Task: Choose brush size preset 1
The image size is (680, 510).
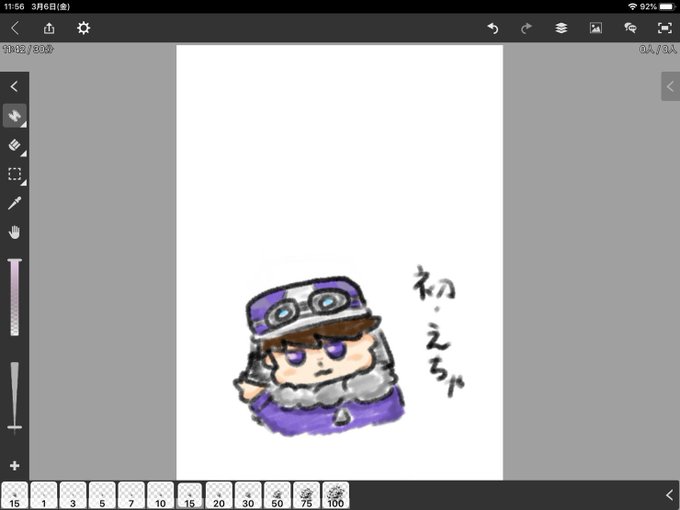Action: (44, 495)
